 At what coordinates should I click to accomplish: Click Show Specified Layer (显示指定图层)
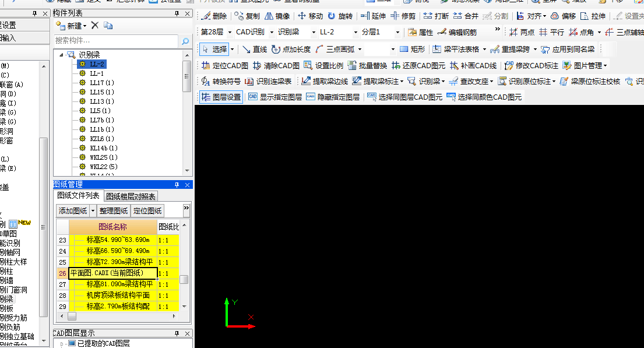(x=275, y=97)
